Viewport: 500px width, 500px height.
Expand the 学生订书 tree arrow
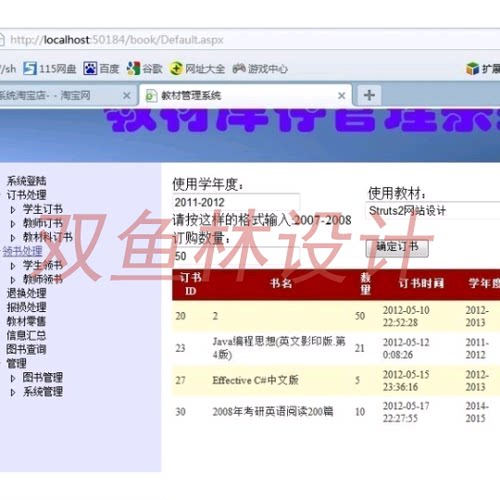click(13, 210)
